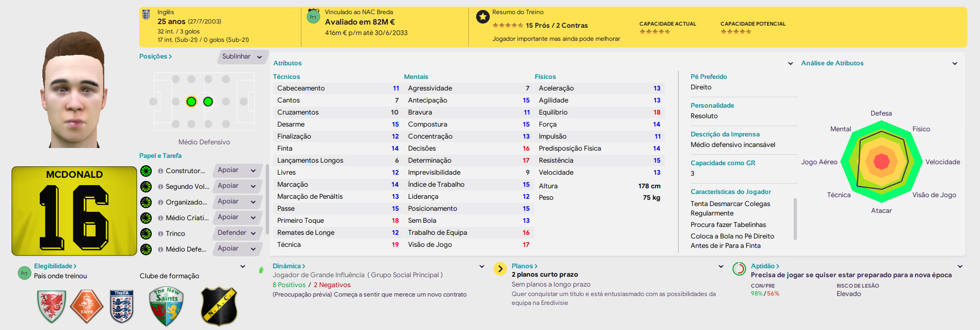Open the Planos link

click(525, 266)
